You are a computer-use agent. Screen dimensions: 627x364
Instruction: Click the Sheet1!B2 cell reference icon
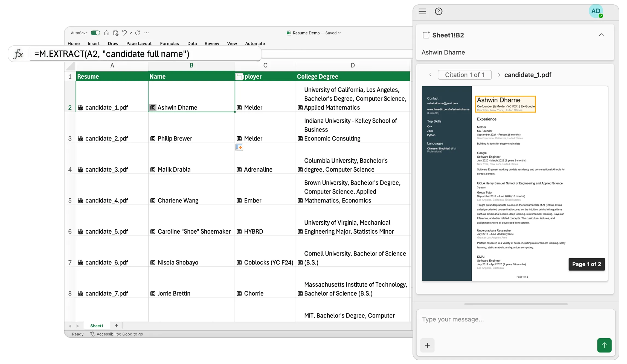point(426,35)
